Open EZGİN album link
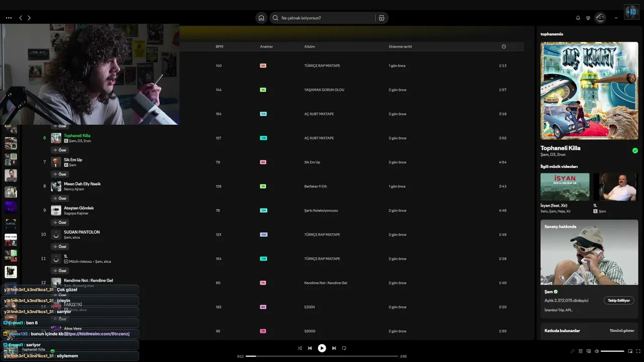This screenshot has width=644, height=362. pyautogui.click(x=309, y=307)
